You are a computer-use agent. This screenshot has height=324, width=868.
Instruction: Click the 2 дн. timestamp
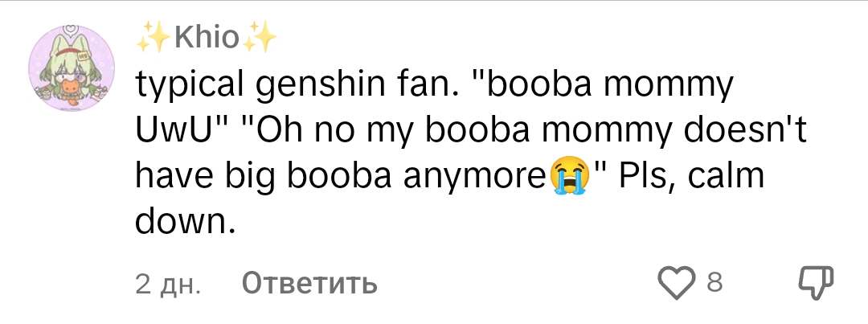click(x=167, y=284)
